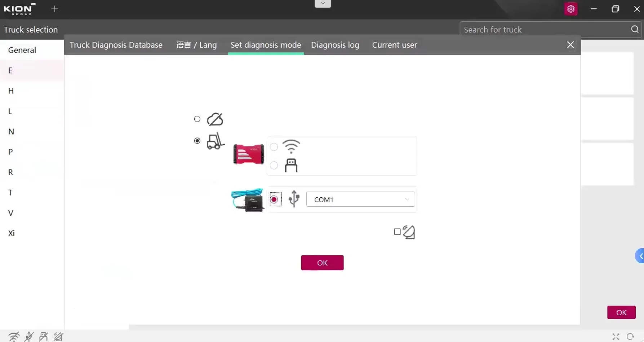Click the disabled USB status icon
This screenshot has height=342, width=644.
[29, 337]
